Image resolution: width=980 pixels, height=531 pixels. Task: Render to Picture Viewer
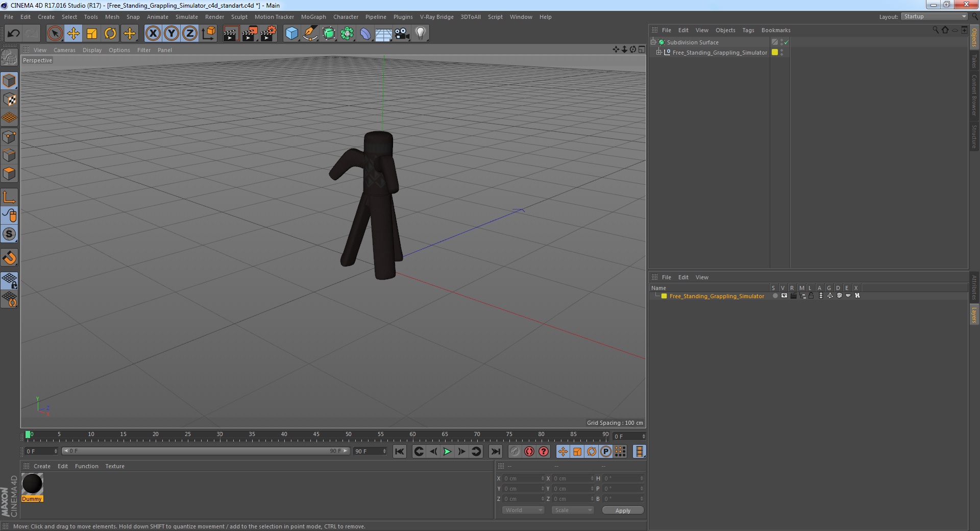pos(250,34)
